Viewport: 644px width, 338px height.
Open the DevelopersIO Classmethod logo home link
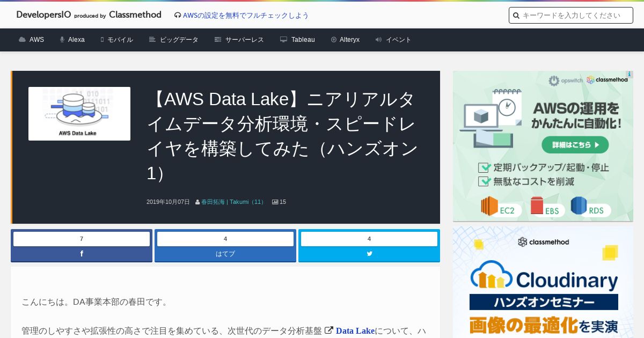[89, 15]
